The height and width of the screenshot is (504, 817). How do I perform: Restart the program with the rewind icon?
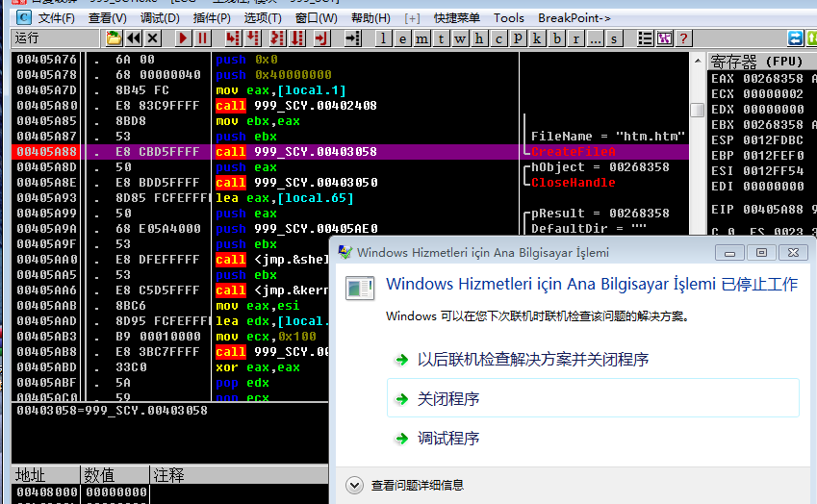coord(134,38)
